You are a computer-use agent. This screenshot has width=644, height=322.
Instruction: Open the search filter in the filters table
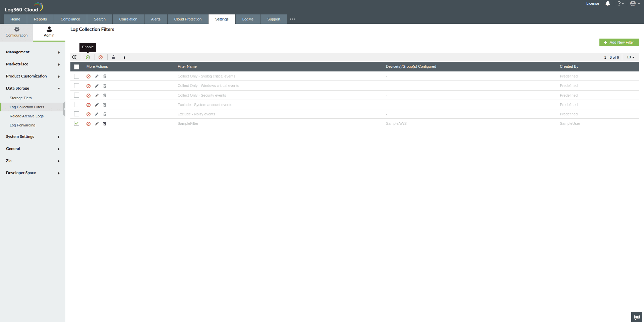74,57
